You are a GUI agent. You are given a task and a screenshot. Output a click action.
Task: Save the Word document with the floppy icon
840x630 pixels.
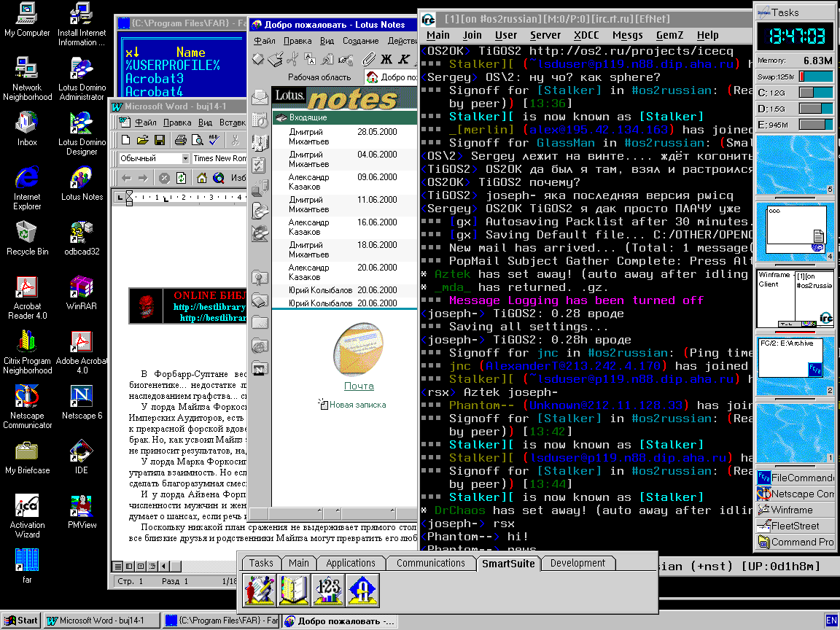click(x=159, y=140)
